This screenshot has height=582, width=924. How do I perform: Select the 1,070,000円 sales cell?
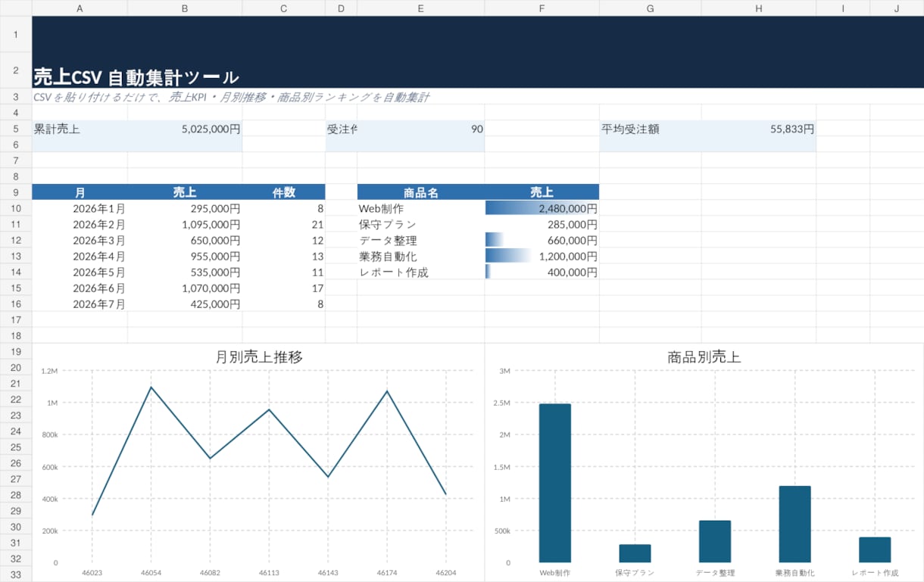(x=185, y=288)
